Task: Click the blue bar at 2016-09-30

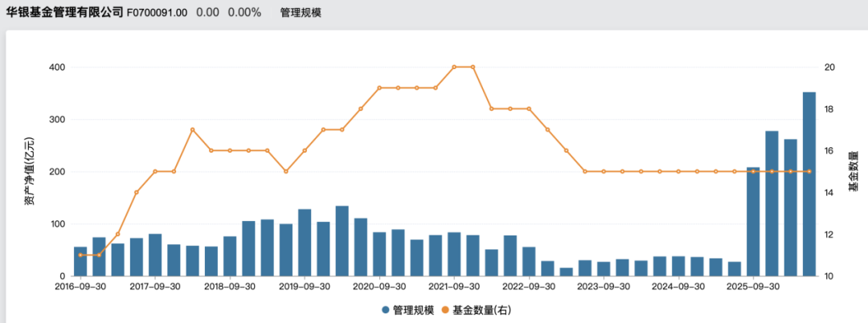Action: (x=80, y=262)
